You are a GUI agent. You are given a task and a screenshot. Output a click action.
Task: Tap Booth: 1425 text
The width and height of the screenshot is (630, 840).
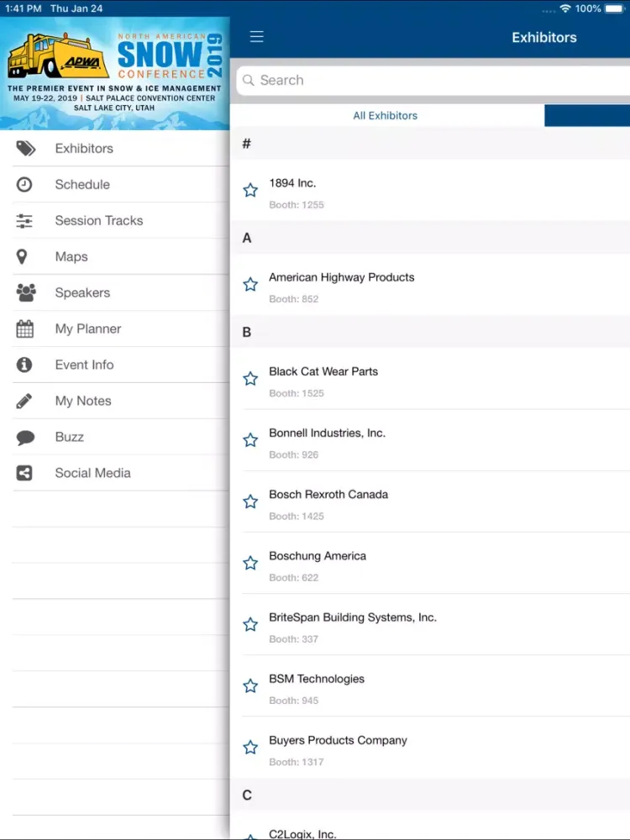pos(297,517)
